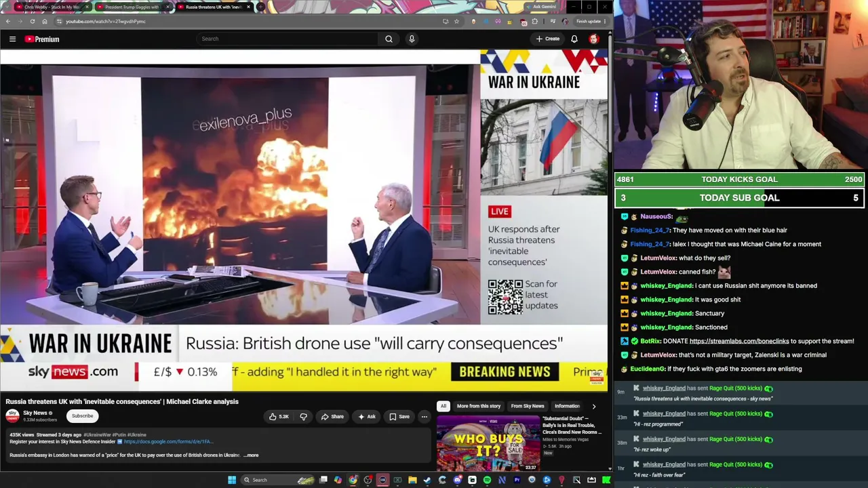Open the YouTube account avatar menu
This screenshot has width=868, height=488.
coord(594,39)
